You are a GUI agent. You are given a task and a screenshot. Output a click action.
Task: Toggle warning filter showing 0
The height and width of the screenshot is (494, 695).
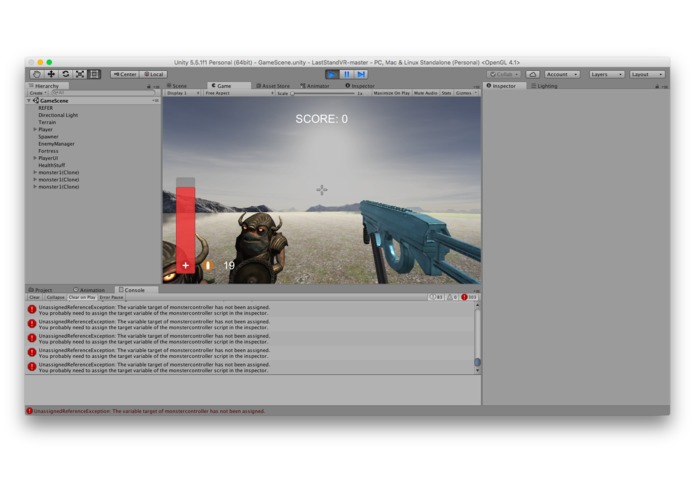click(453, 297)
